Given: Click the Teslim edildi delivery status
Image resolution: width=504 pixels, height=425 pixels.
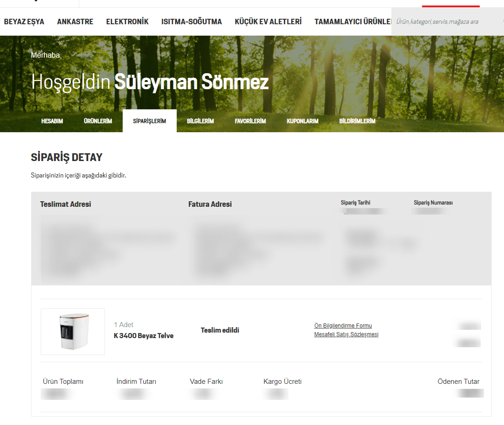Looking at the screenshot, I should click(x=220, y=330).
